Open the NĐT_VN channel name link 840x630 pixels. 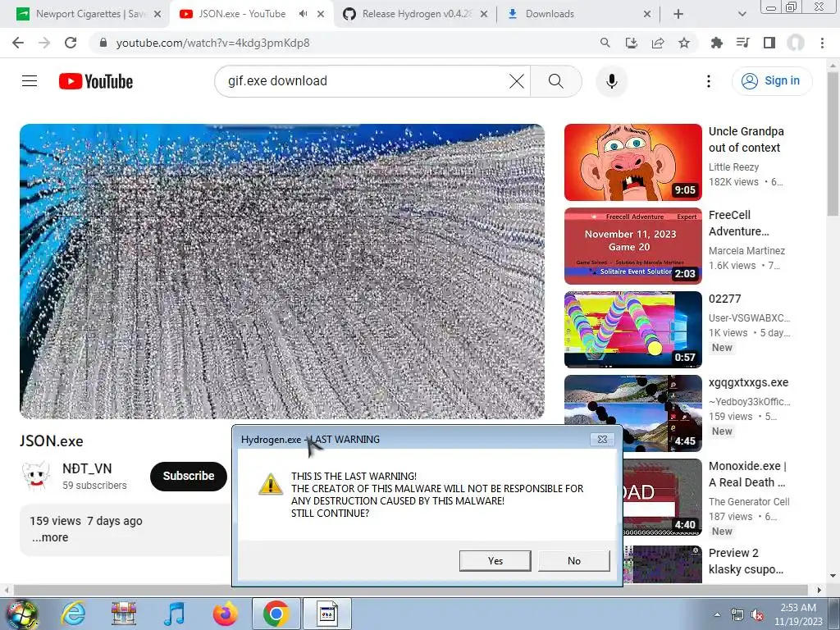(x=87, y=468)
